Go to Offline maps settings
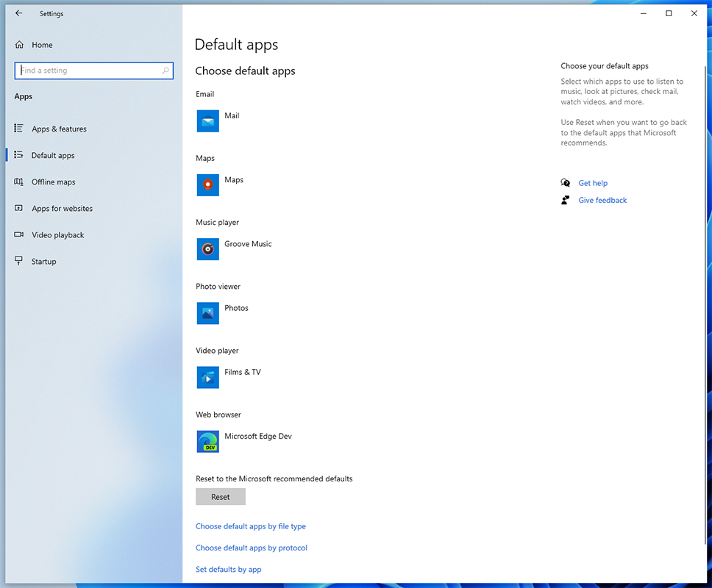 click(x=53, y=182)
